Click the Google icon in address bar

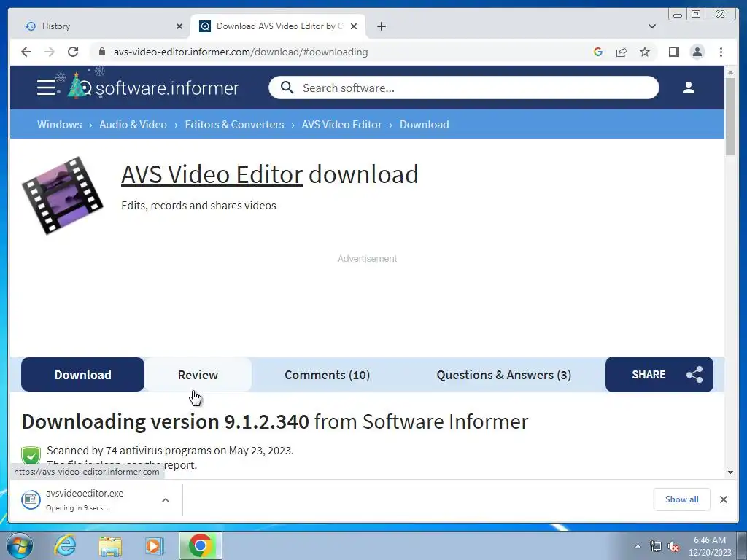point(598,52)
